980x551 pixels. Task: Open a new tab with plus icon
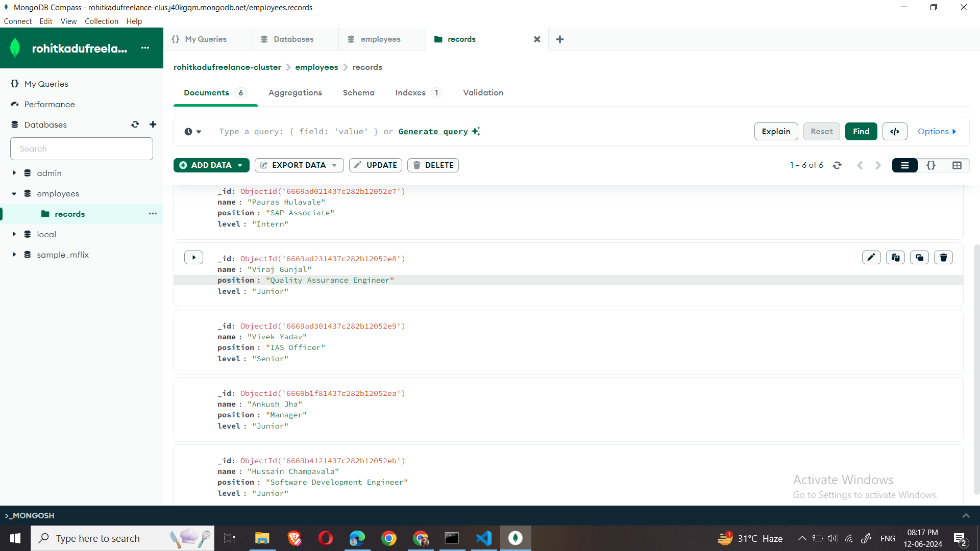[560, 39]
